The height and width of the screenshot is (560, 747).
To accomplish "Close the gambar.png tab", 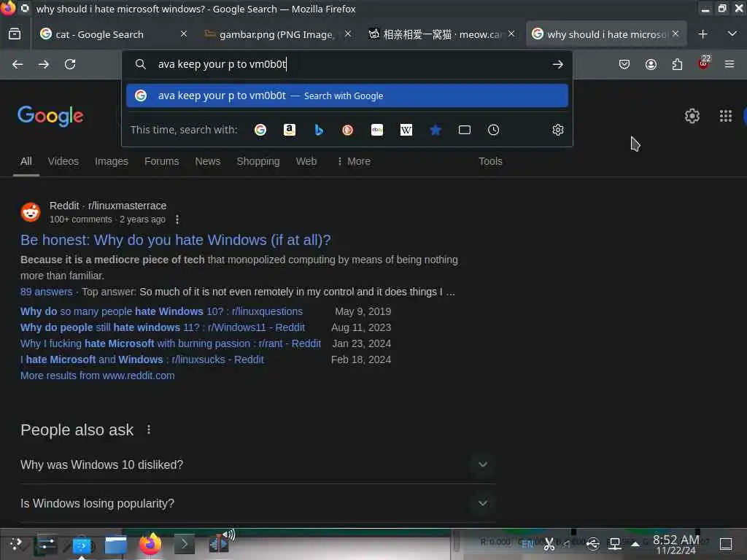I will tap(348, 34).
